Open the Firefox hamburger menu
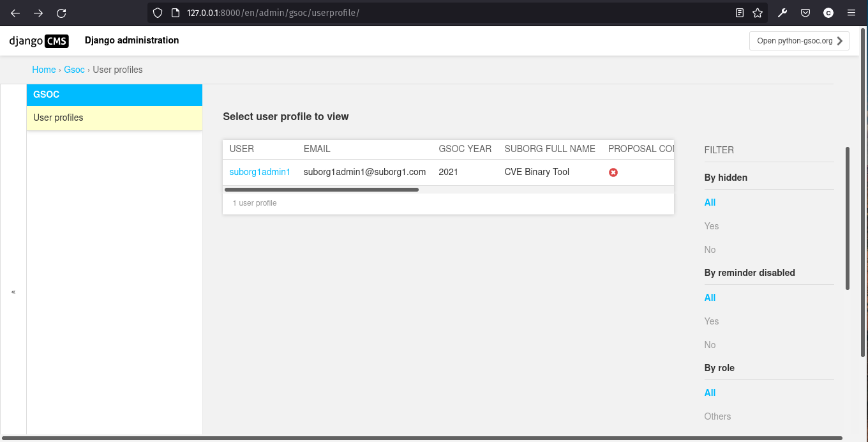The image size is (868, 442). [x=851, y=12]
